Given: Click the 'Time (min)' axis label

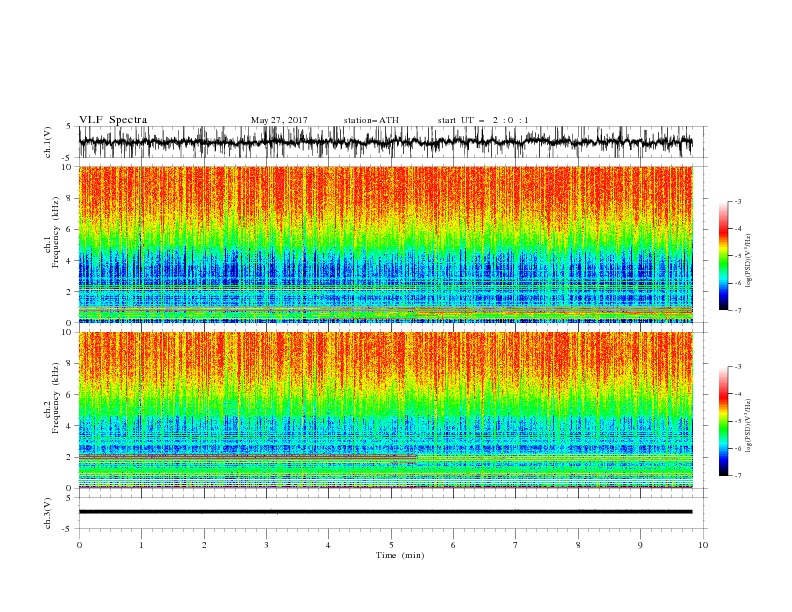Looking at the screenshot, I should pos(400,555).
